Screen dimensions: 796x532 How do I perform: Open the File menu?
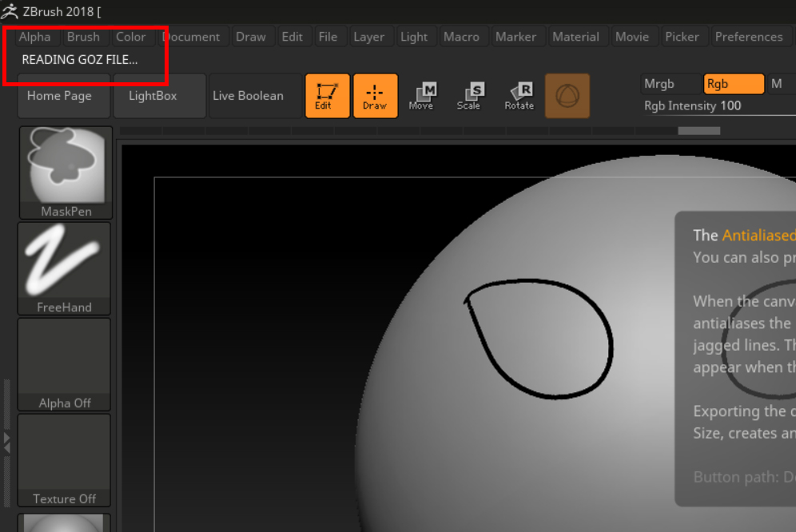328,37
